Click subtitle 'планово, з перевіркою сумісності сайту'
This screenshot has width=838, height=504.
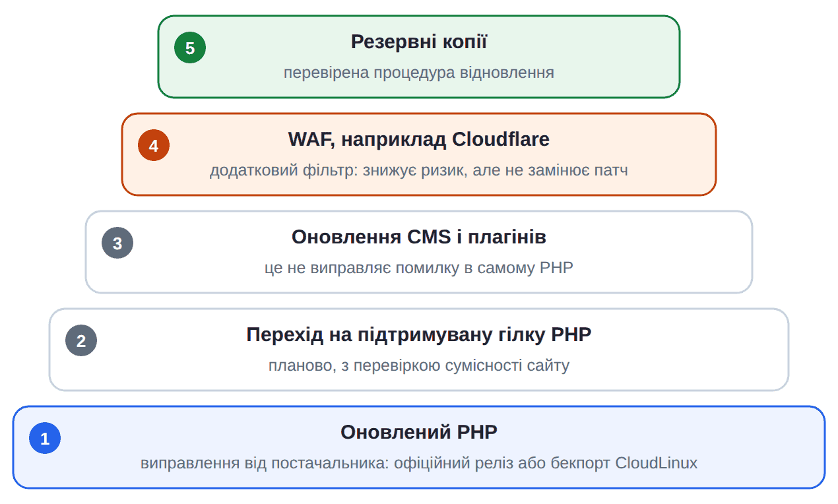[x=419, y=365]
